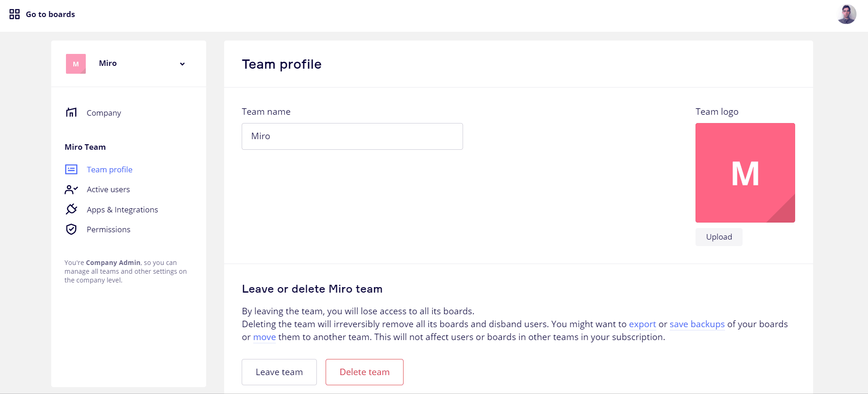Follow the export link
868x394 pixels.
click(x=642, y=324)
